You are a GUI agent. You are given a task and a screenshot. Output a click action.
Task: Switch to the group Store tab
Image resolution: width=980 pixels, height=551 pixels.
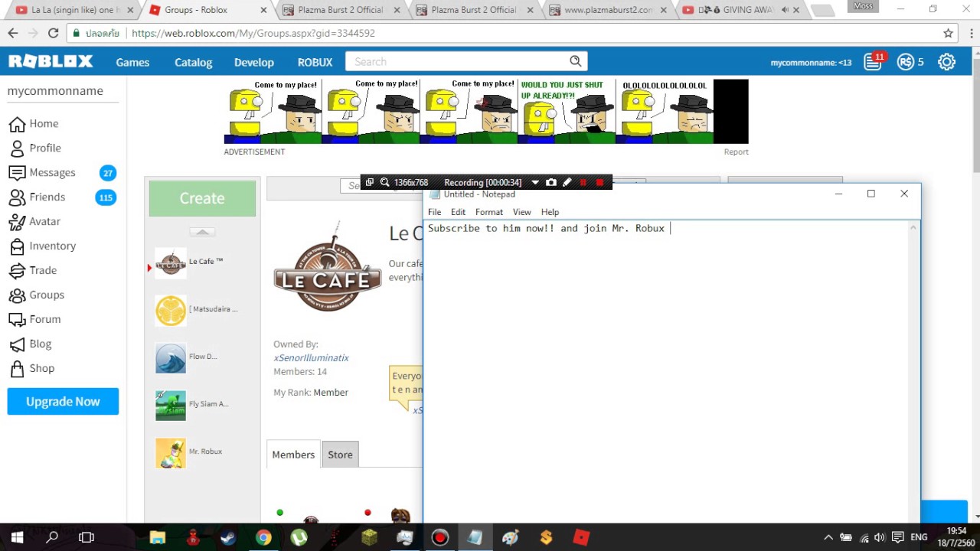[x=340, y=455]
